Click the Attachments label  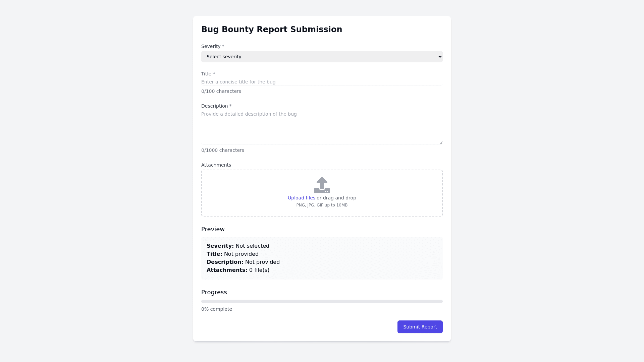[x=216, y=165]
